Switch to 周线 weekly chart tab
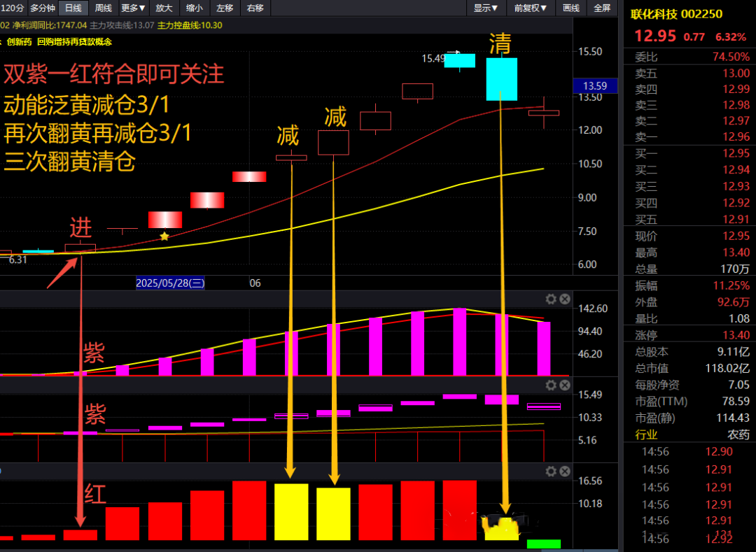The width and height of the screenshot is (756, 552). pos(103,8)
